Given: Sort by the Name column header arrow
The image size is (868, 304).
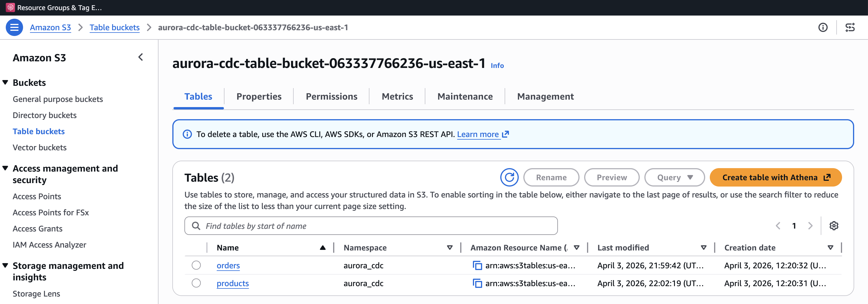Looking at the screenshot, I should pos(322,248).
